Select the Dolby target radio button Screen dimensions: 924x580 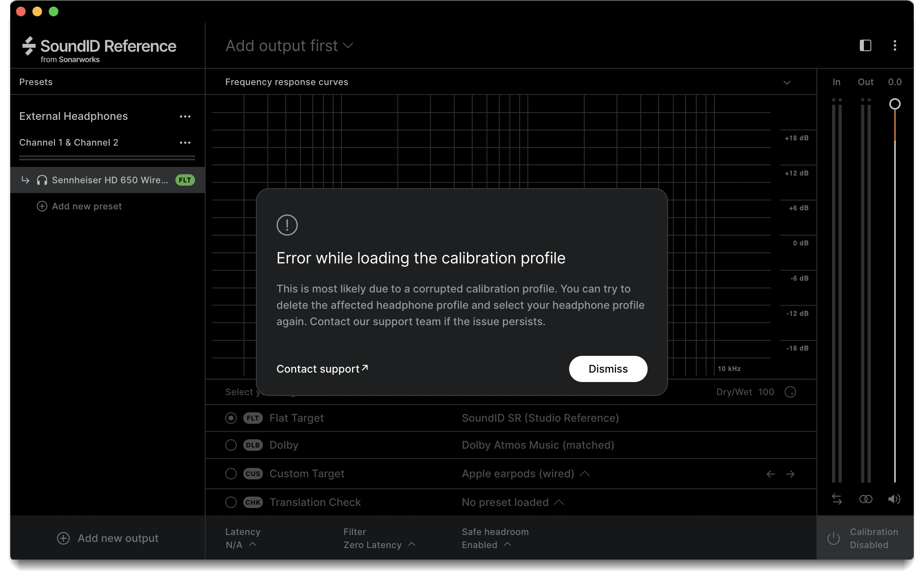click(x=231, y=445)
